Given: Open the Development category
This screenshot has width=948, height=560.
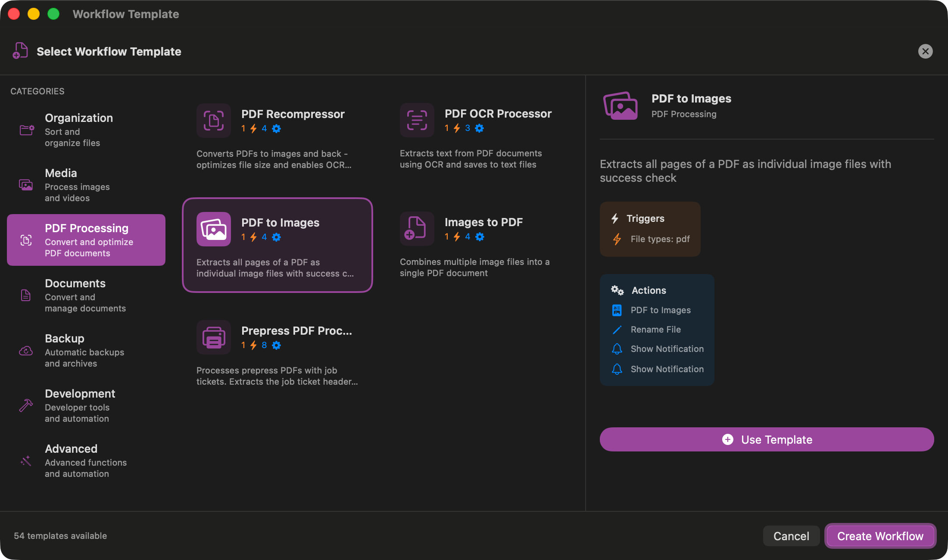Looking at the screenshot, I should [x=86, y=405].
